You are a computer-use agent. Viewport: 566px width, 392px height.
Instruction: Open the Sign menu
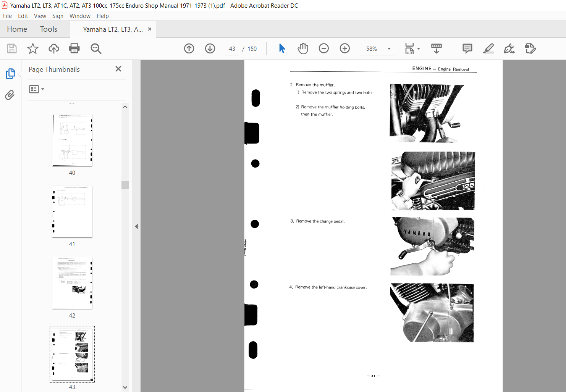(58, 16)
